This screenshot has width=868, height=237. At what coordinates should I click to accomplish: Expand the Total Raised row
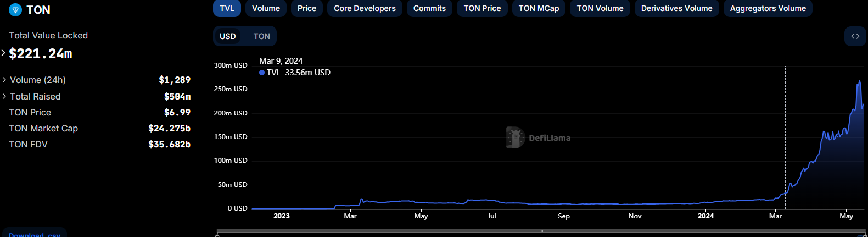click(4, 97)
